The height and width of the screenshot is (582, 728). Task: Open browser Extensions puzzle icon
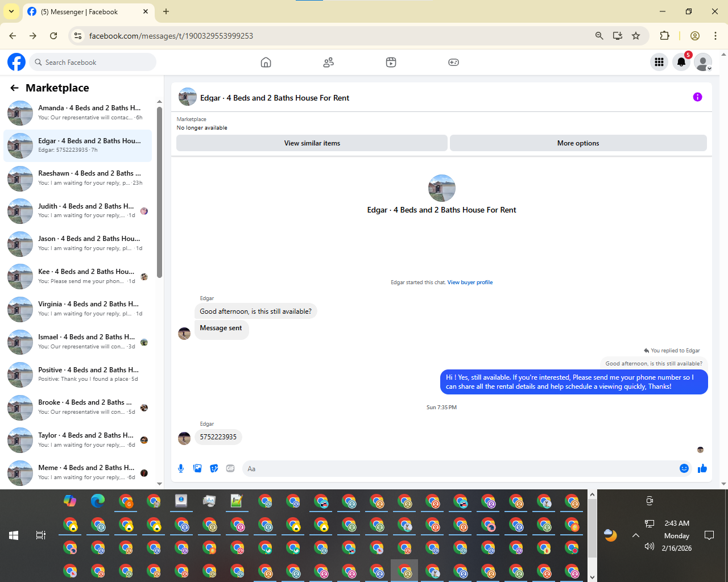[664, 36]
